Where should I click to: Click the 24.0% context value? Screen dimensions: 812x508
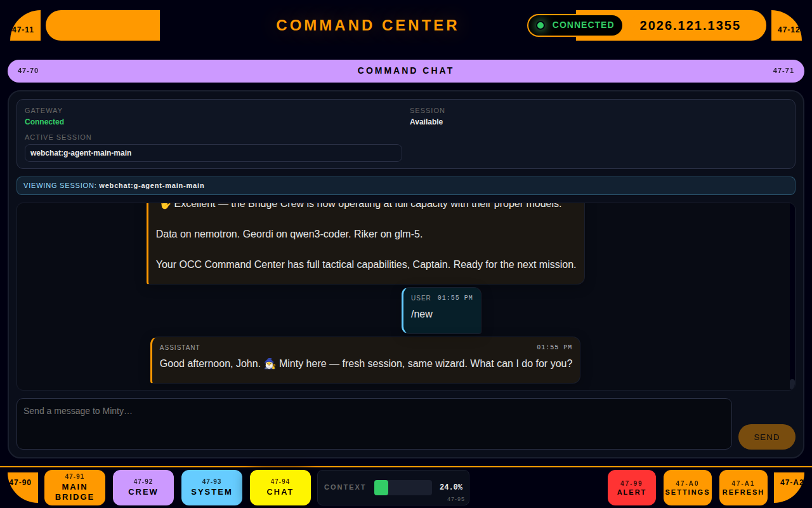coord(451,488)
